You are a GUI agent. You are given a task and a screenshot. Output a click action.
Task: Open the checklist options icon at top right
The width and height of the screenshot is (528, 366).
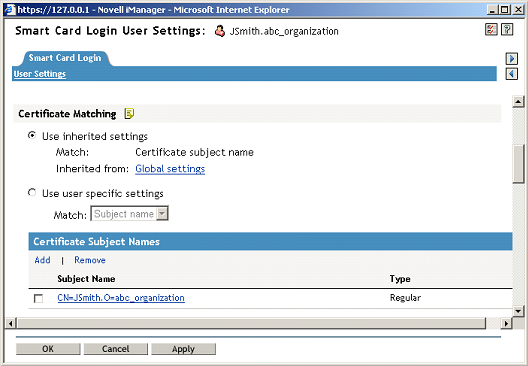pos(491,30)
